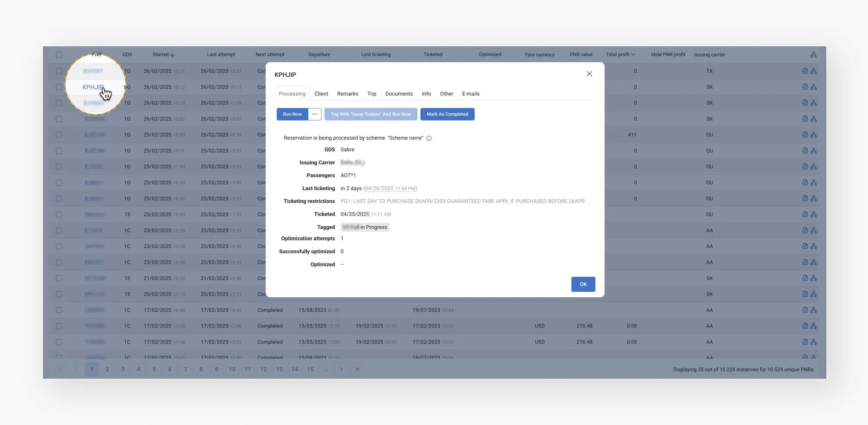Click the hierarchy icon in table header
The width and height of the screenshot is (868, 425).
coord(813,55)
